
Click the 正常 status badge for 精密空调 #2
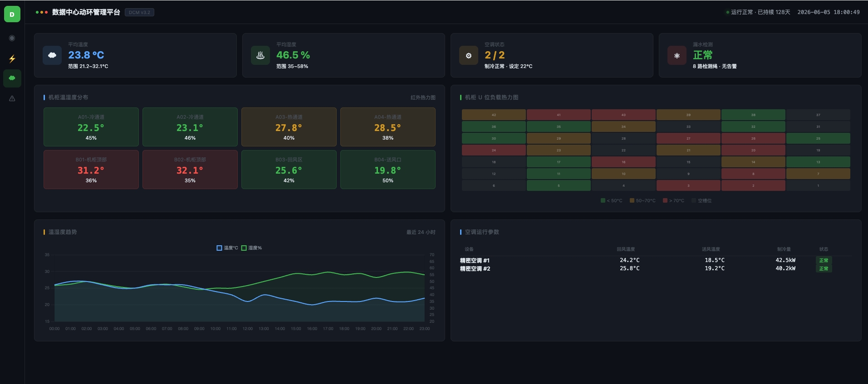click(824, 268)
